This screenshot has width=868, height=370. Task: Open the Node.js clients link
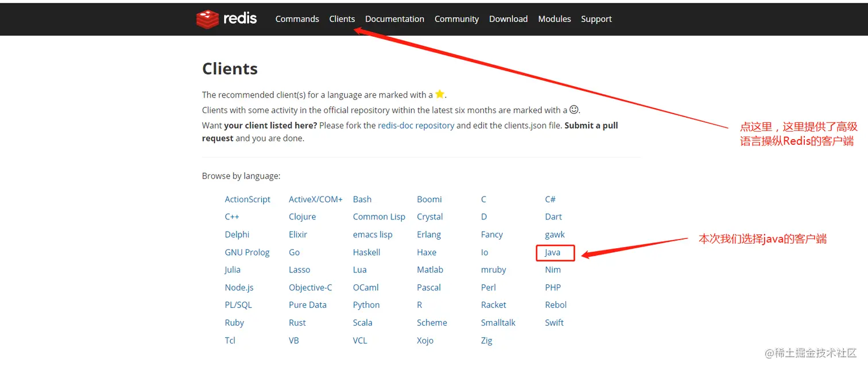point(239,287)
